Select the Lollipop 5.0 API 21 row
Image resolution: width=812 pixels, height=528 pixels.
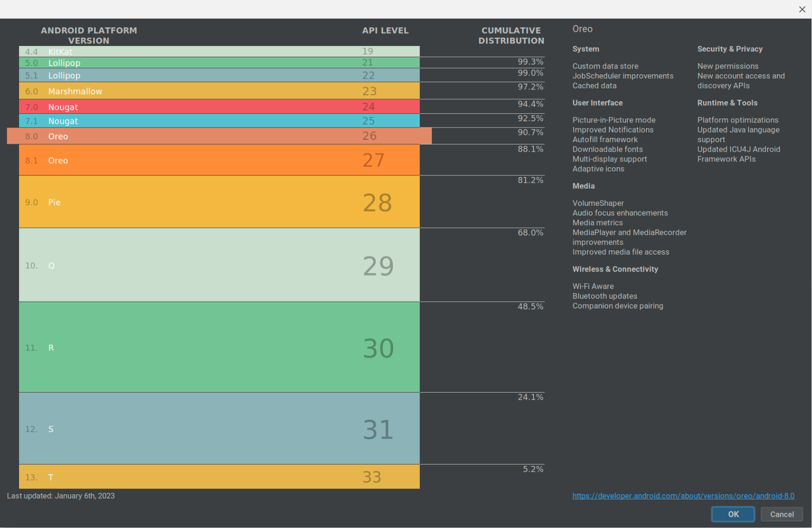[219, 63]
